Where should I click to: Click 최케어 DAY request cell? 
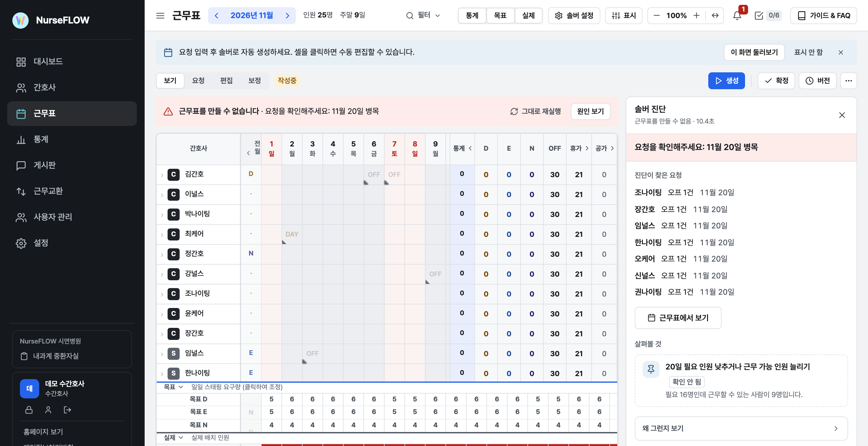click(x=292, y=234)
